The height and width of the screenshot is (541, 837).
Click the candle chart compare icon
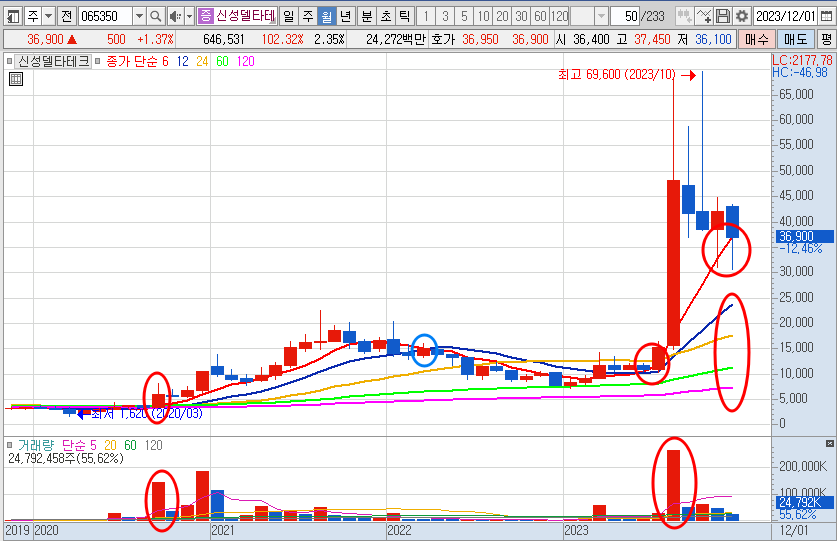(x=684, y=17)
